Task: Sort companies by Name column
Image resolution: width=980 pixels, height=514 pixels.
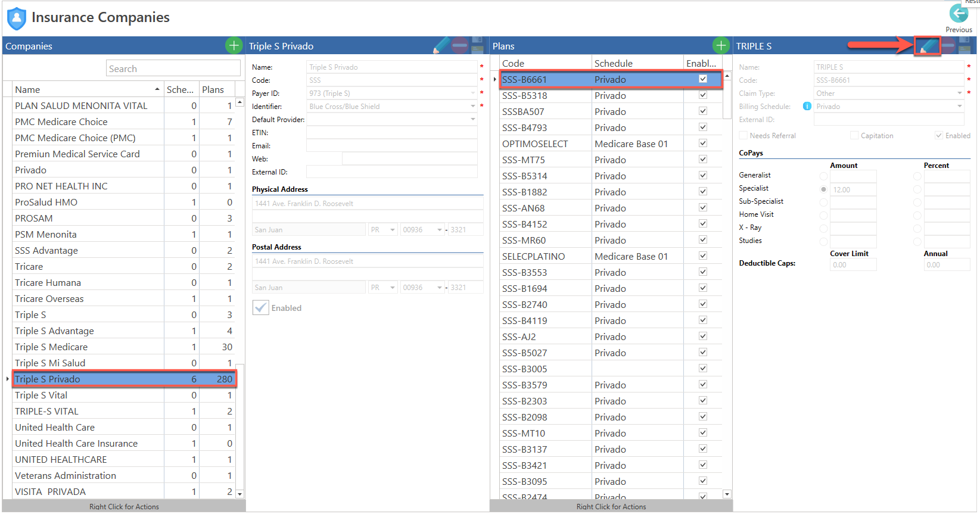Action: pyautogui.click(x=88, y=89)
